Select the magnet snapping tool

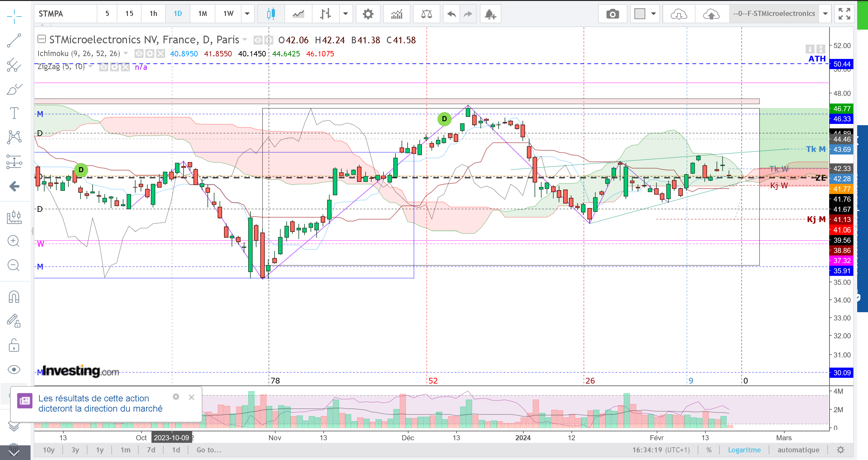14,297
